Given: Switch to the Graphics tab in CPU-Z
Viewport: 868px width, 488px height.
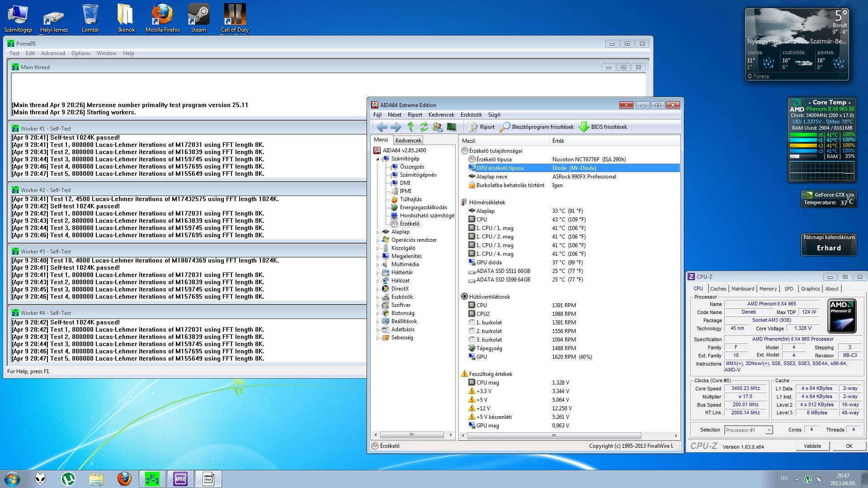Looking at the screenshot, I should tap(810, 289).
